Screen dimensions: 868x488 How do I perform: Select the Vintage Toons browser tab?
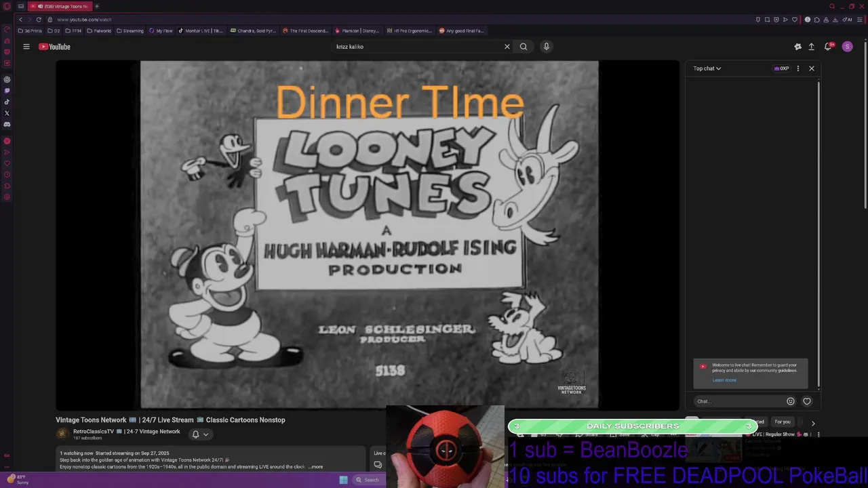tap(61, 6)
